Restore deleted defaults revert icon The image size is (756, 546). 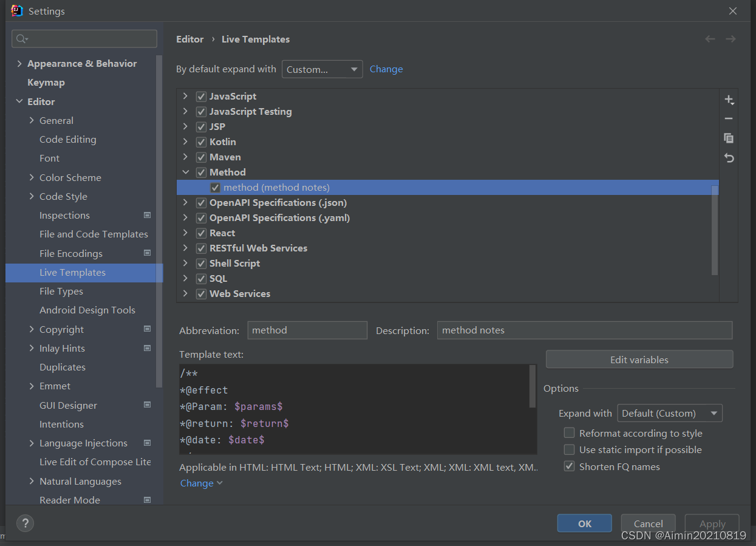point(729,158)
